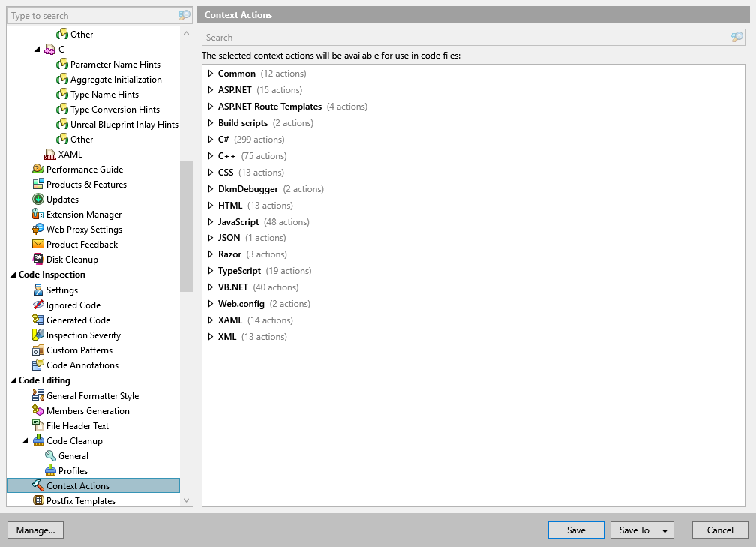
Task: Expand the Common actions group
Action: click(211, 73)
